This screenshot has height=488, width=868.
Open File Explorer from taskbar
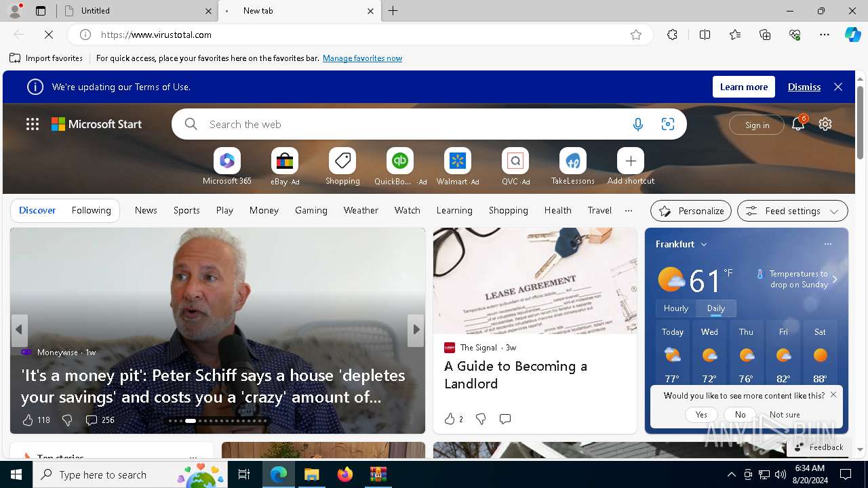pyautogui.click(x=312, y=474)
